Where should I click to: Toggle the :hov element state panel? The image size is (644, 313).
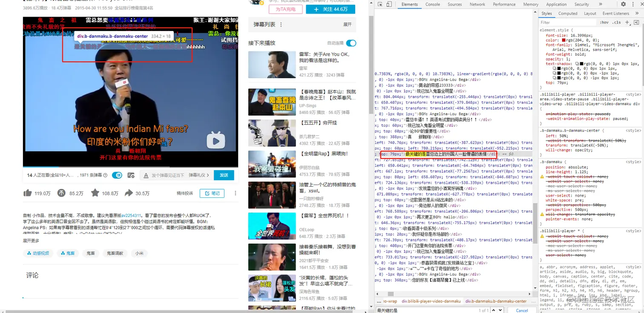click(x=604, y=22)
